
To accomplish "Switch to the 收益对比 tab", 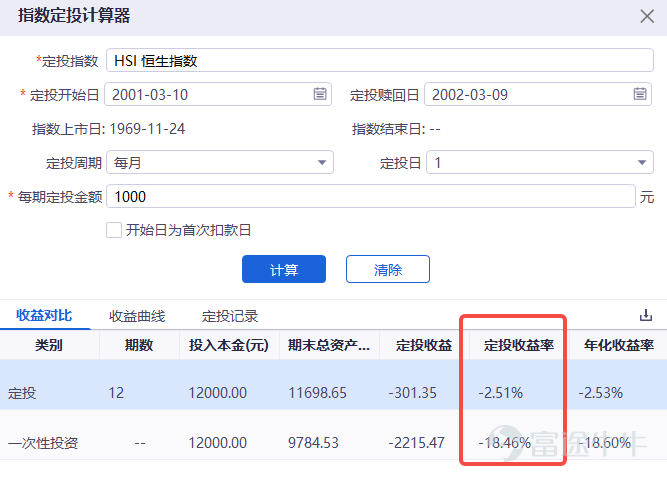I will (x=44, y=316).
